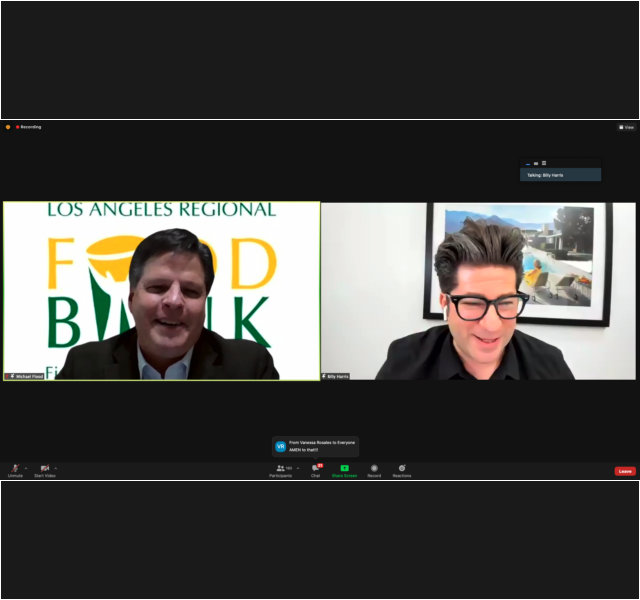Open the Participants panel
Screen dimensions: 640x600
pos(280,471)
